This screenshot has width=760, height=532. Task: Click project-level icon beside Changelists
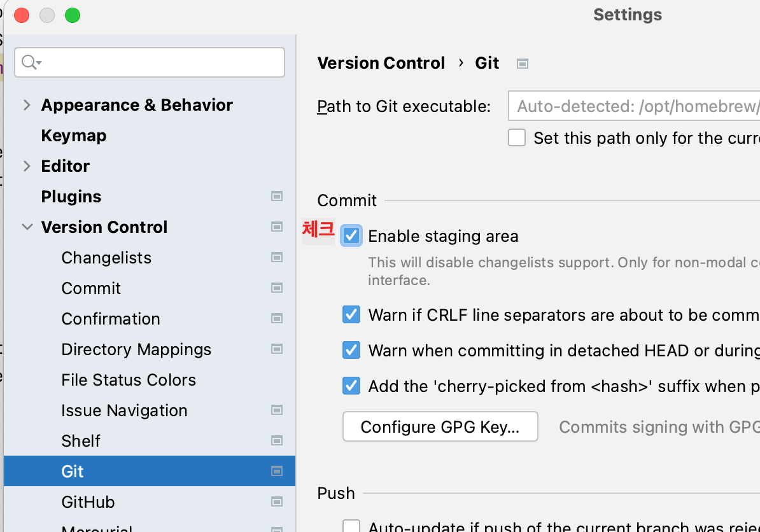click(x=277, y=257)
